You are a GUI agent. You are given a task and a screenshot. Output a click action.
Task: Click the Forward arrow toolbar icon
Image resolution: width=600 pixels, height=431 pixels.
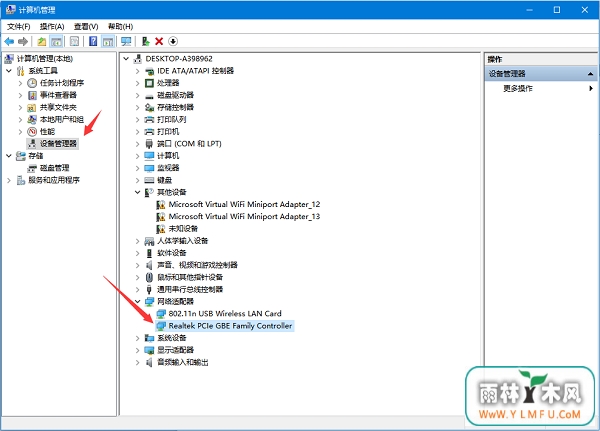23,41
